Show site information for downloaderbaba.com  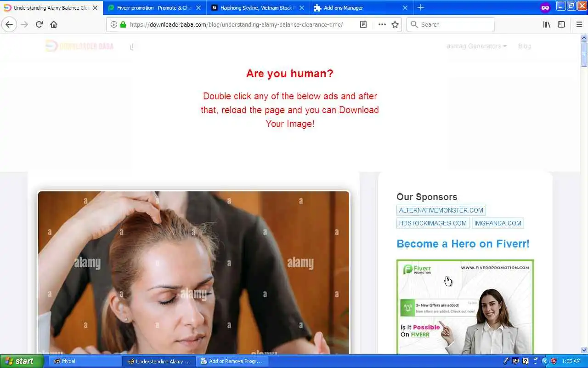tap(113, 24)
